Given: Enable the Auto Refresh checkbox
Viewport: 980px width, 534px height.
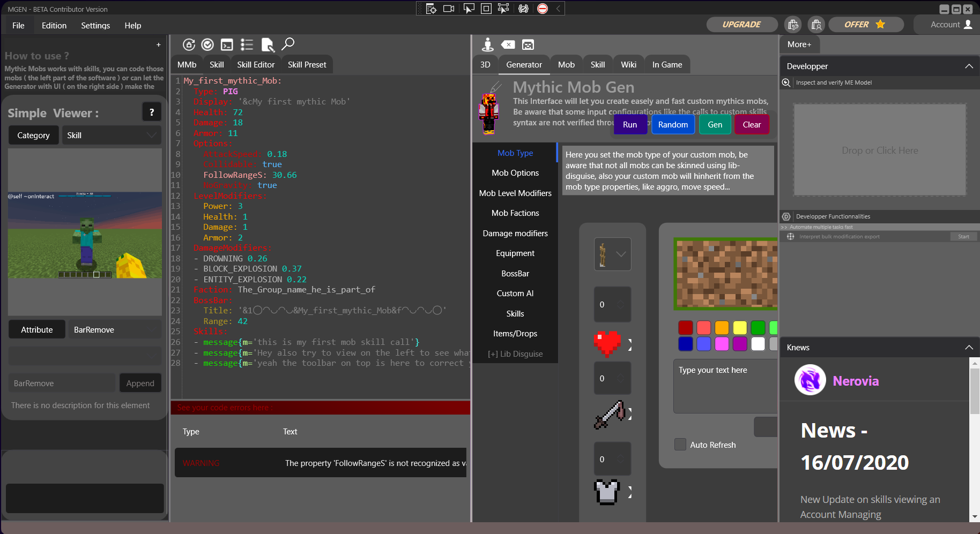Looking at the screenshot, I should click(680, 445).
